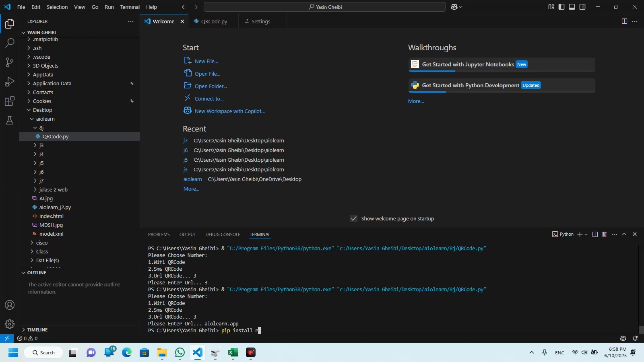
Task: Kill terminal with the trash icon
Action: coord(604,234)
